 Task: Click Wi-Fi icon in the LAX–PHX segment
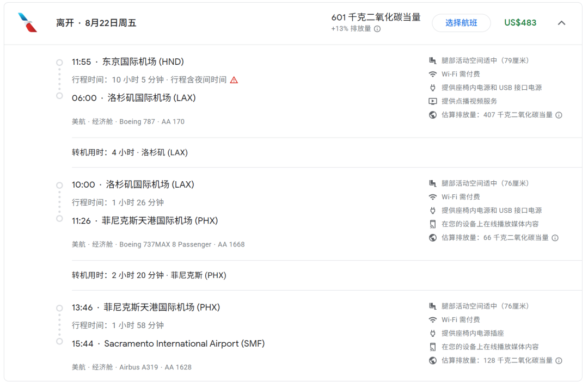tap(433, 197)
